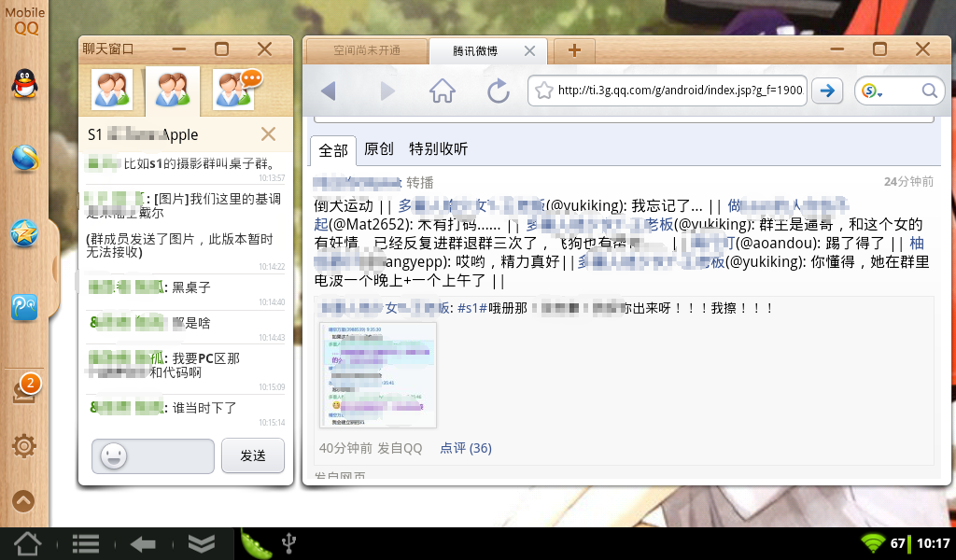Tap the Android back arrow
Image resolution: width=956 pixels, height=560 pixels.
click(x=143, y=544)
